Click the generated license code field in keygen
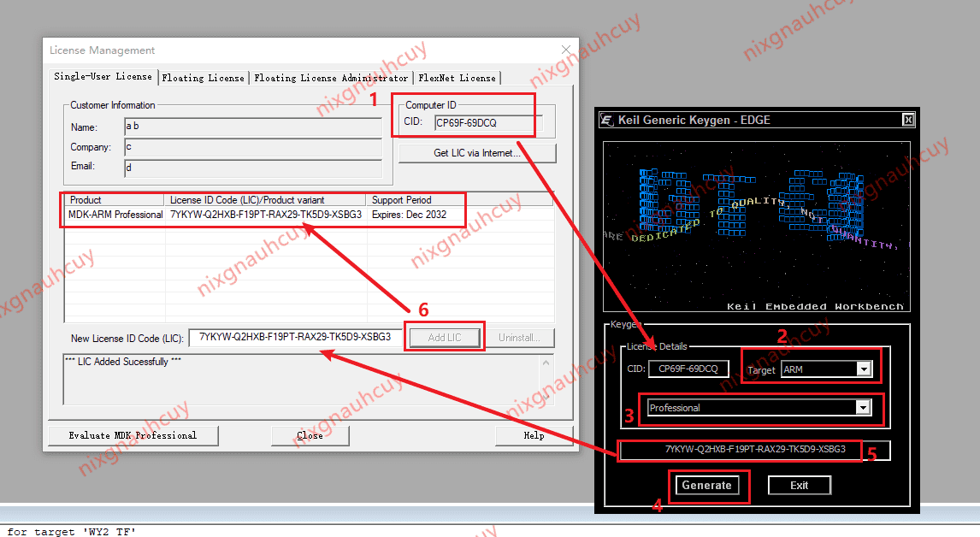980x537 pixels. coord(754,450)
